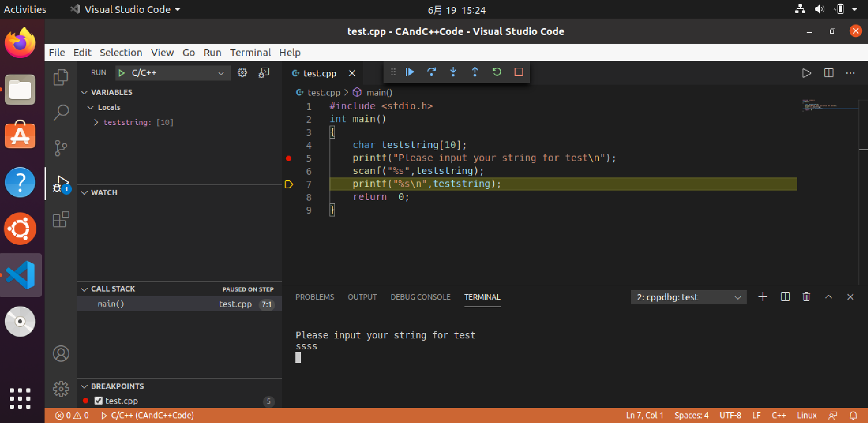This screenshot has height=423, width=868.
Task: Open the View menu
Action: point(162,52)
